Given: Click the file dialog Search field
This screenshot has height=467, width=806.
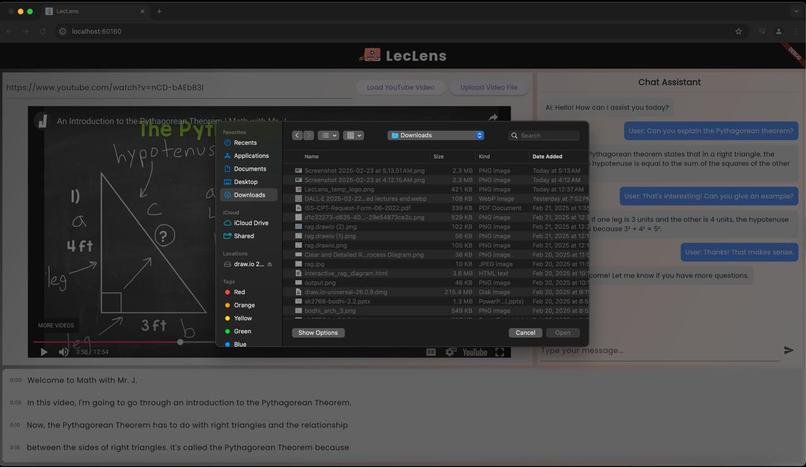Looking at the screenshot, I should click(x=544, y=136).
